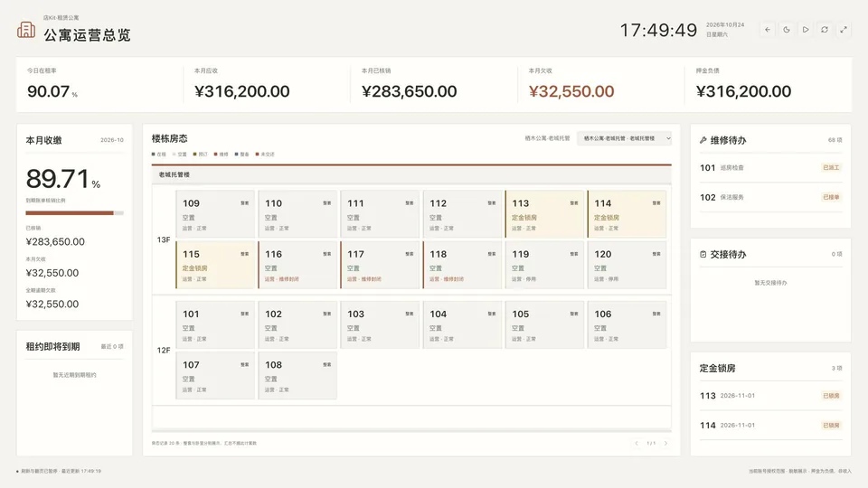Screen dimensions: 868x488
Task: Open room card 111
Action: [x=380, y=214]
